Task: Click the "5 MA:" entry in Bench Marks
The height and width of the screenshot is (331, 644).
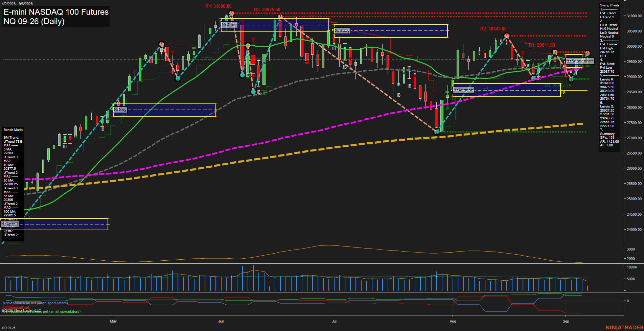Action: pyautogui.click(x=8, y=149)
